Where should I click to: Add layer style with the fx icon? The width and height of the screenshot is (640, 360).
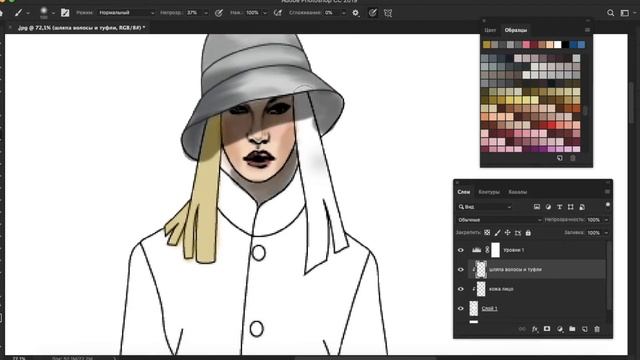(x=535, y=329)
